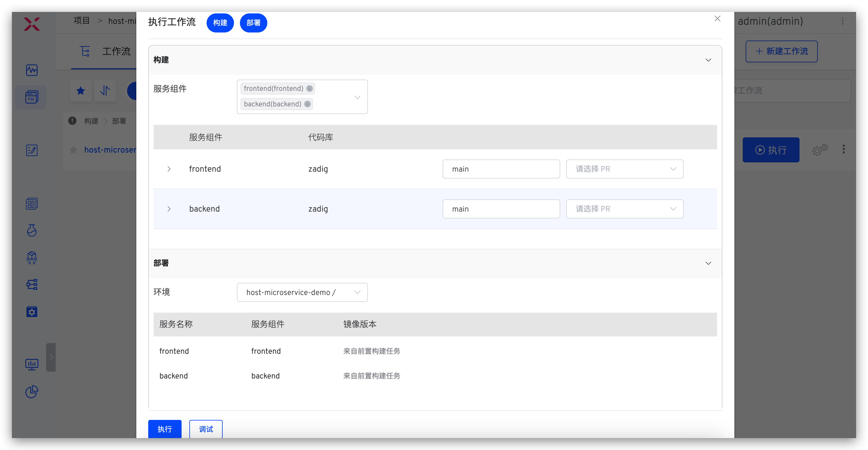Viewport: 868px width, 450px height.
Task: Open the activity monitor sidebar icon
Action: 32,70
